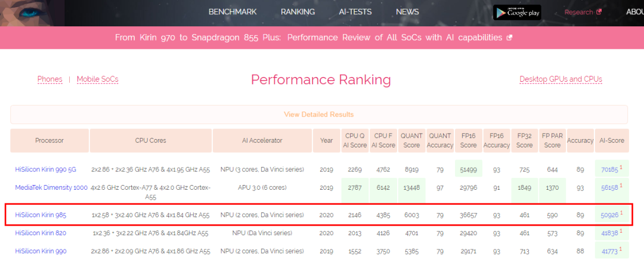Sort by CPU Q AI Score header
Image resolution: width=644 pixels, height=259 pixels.
tap(354, 141)
